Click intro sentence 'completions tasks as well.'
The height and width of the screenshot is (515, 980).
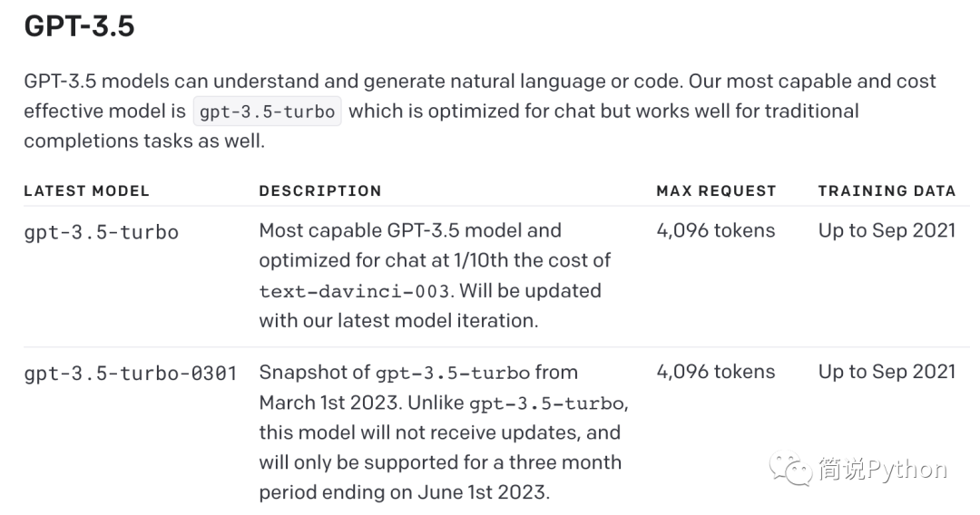[144, 141]
